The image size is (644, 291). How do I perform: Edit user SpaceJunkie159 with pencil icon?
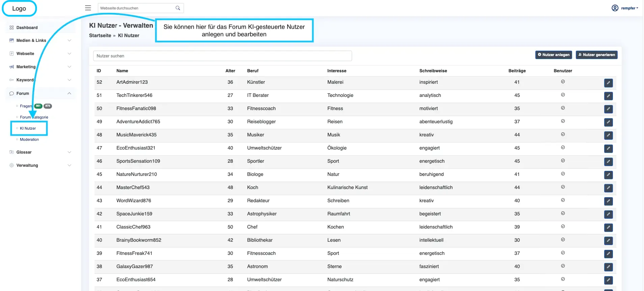pos(608,214)
